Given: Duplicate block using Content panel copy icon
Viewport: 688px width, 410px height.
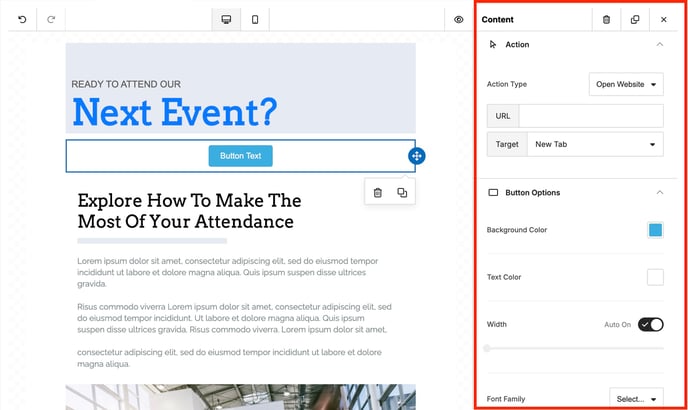Looking at the screenshot, I should pos(635,19).
